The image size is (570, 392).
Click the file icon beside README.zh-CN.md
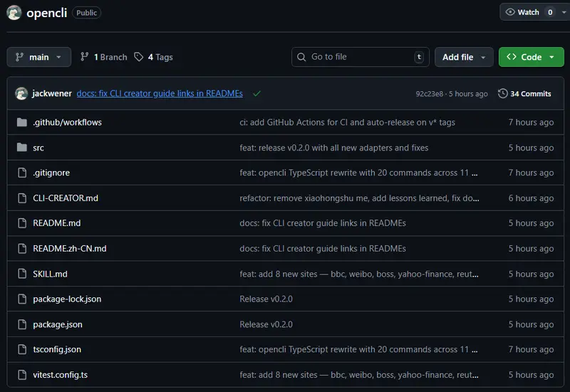[22, 248]
